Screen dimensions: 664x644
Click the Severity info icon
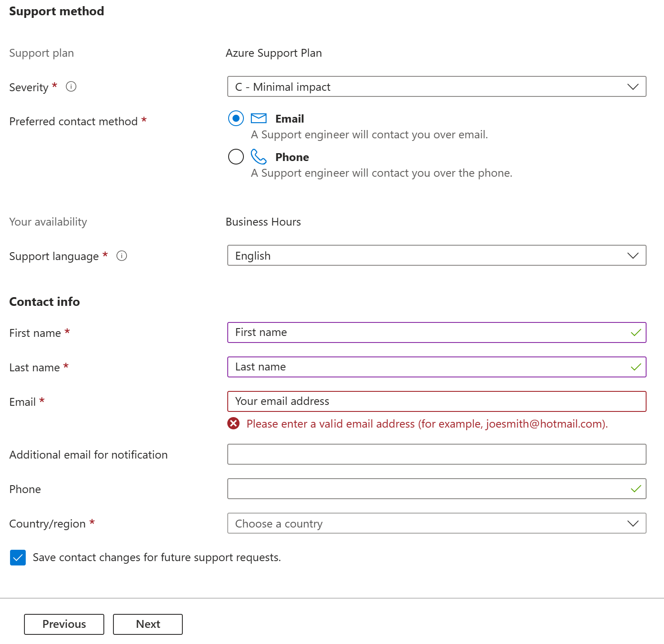pyautogui.click(x=71, y=86)
